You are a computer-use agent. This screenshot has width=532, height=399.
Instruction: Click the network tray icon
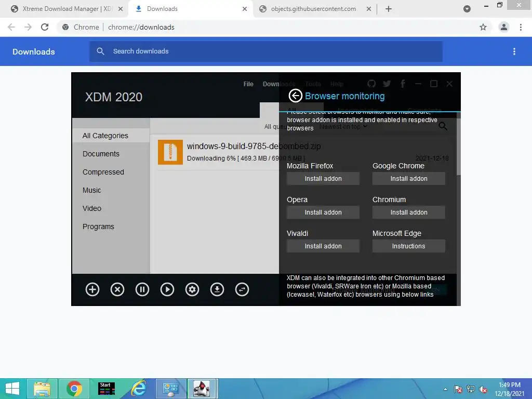pyautogui.click(x=470, y=389)
